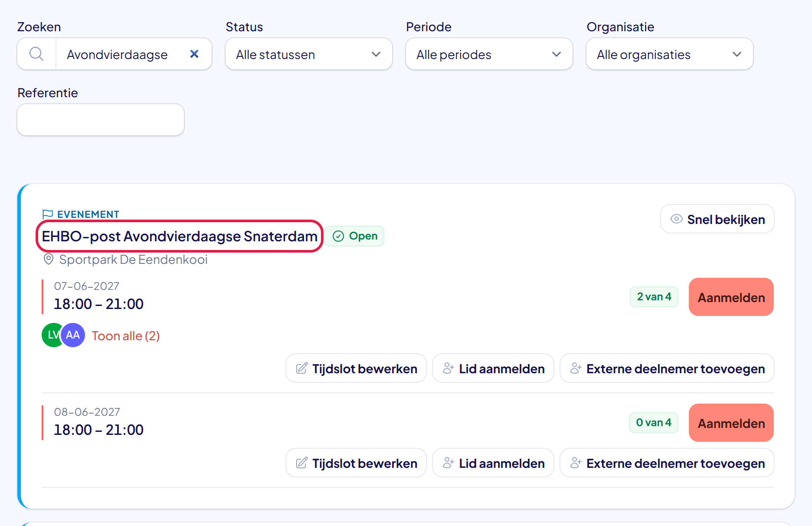Click the Referentie input field
The width and height of the screenshot is (812, 526).
[101, 120]
